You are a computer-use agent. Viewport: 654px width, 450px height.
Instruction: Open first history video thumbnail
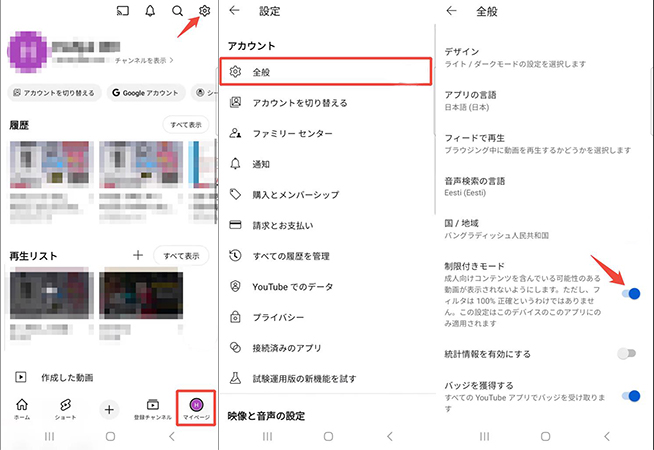point(49,164)
